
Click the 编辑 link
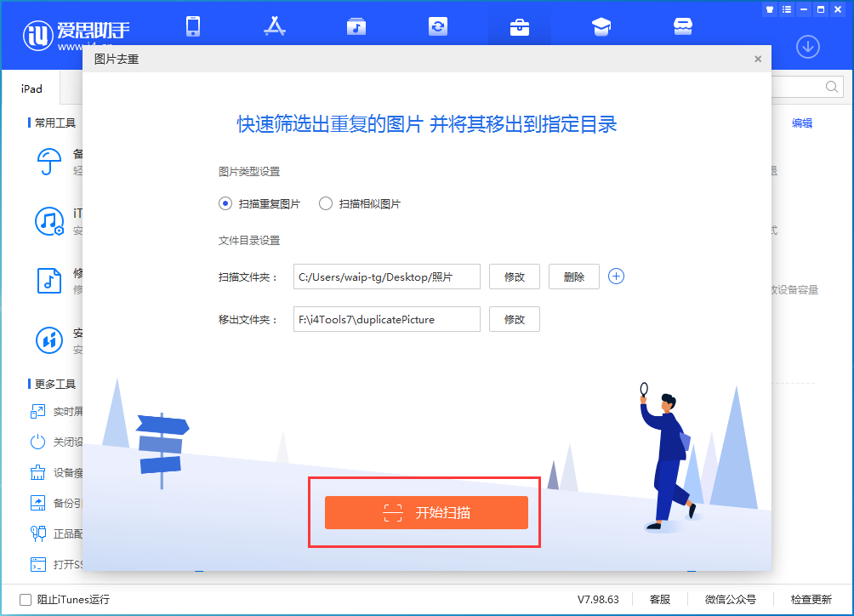[x=802, y=123]
